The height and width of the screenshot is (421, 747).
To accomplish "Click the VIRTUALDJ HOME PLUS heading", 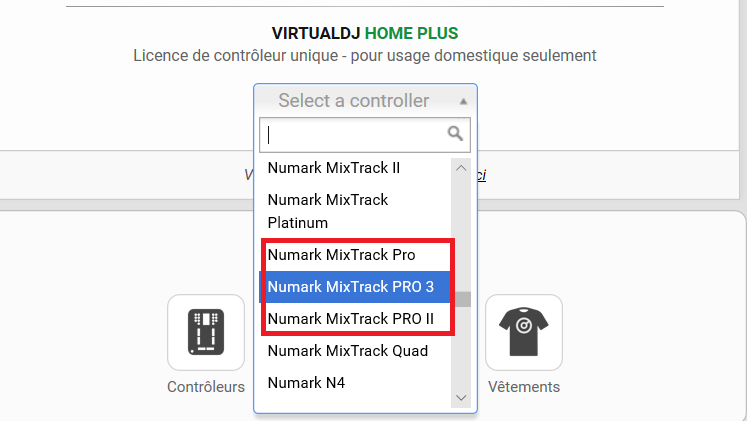I will click(365, 33).
